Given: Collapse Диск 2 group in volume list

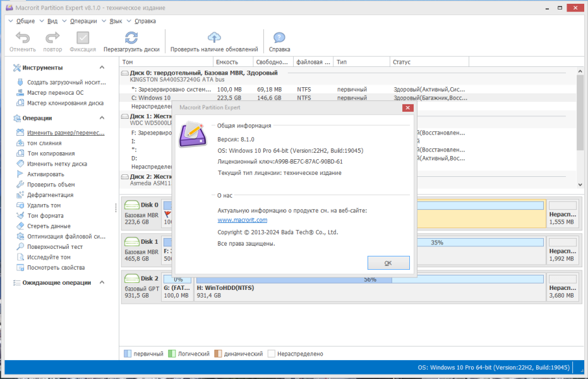Looking at the screenshot, I should [x=124, y=177].
